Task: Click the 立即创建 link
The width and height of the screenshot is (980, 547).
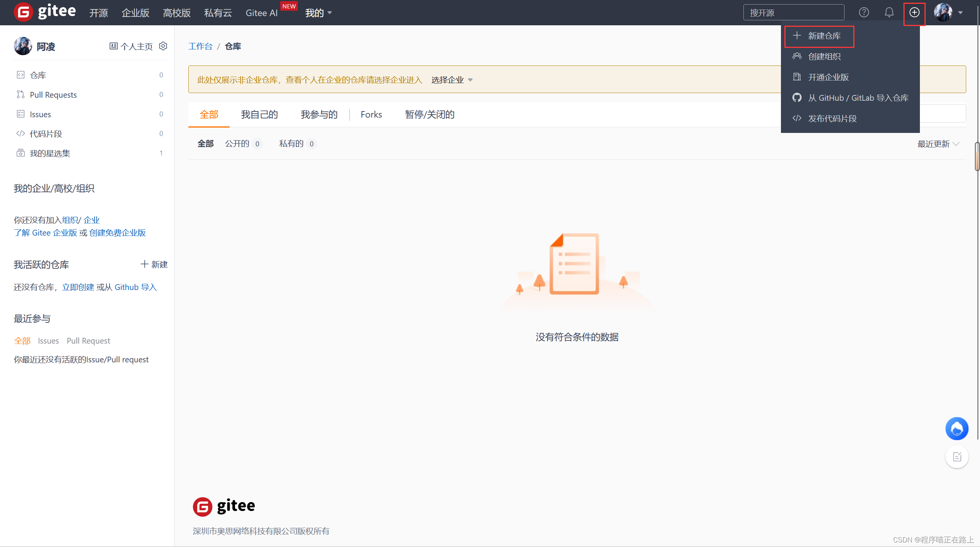Action: (x=78, y=287)
